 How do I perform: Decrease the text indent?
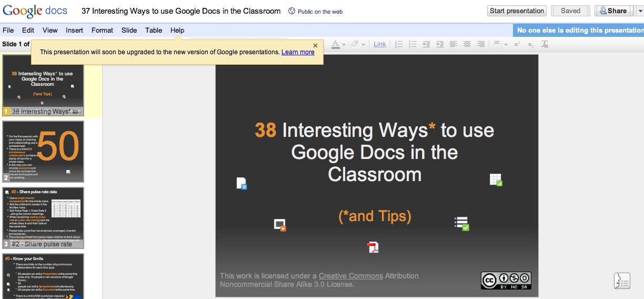(426, 44)
